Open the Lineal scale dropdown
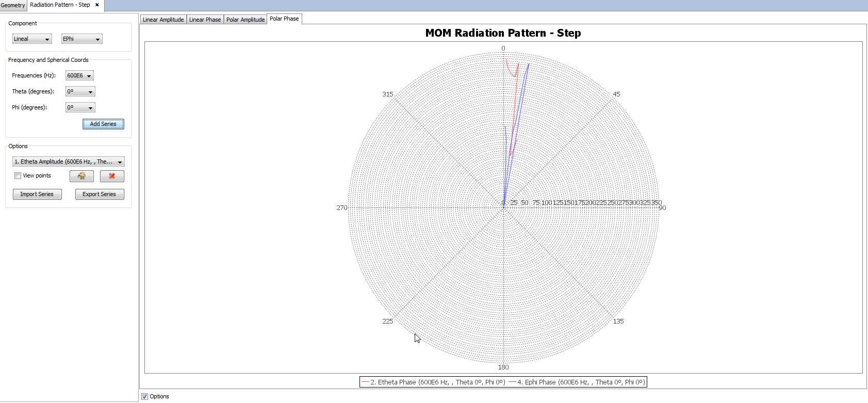The width and height of the screenshot is (868, 403). (x=32, y=39)
